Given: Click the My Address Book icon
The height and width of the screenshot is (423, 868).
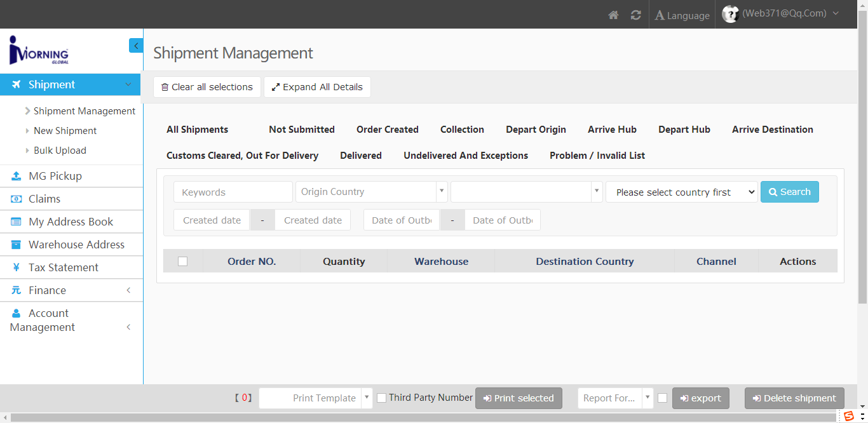Looking at the screenshot, I should [x=17, y=222].
